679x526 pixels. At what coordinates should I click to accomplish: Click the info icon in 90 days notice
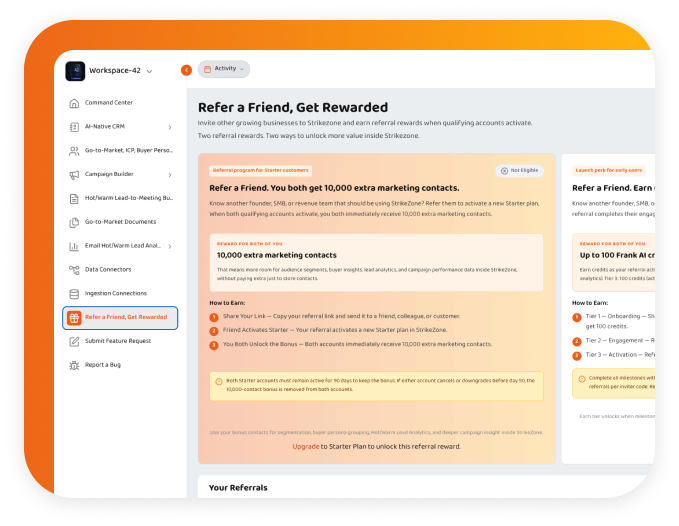pos(219,381)
